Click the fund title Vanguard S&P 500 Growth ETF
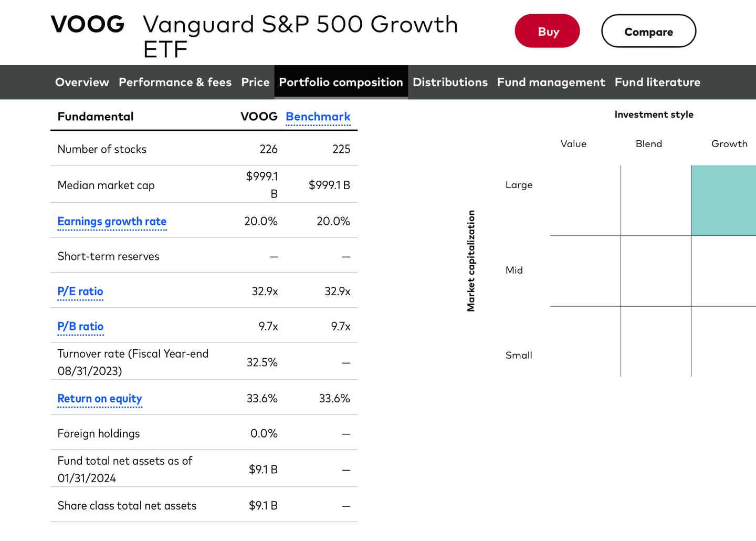This screenshot has height=541, width=756. (300, 36)
